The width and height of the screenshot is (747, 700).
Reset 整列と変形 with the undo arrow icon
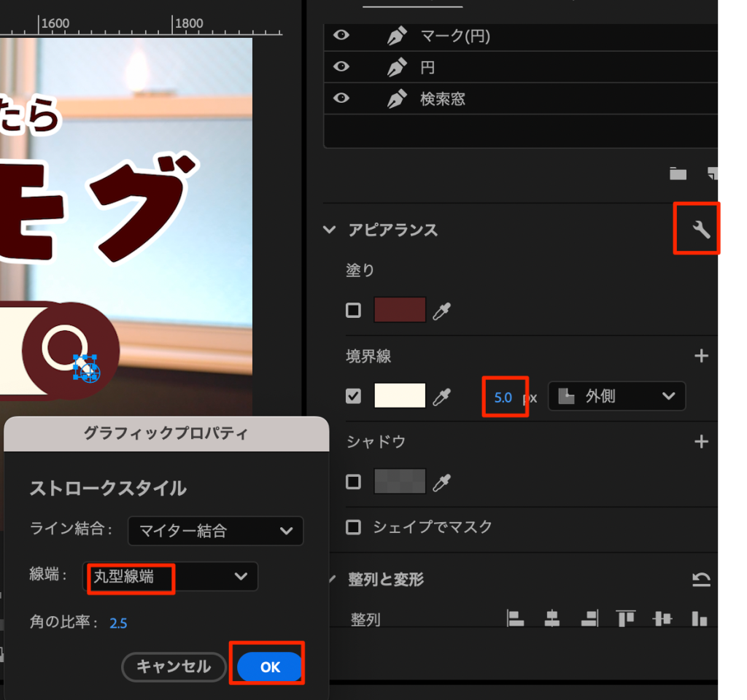pos(701,580)
